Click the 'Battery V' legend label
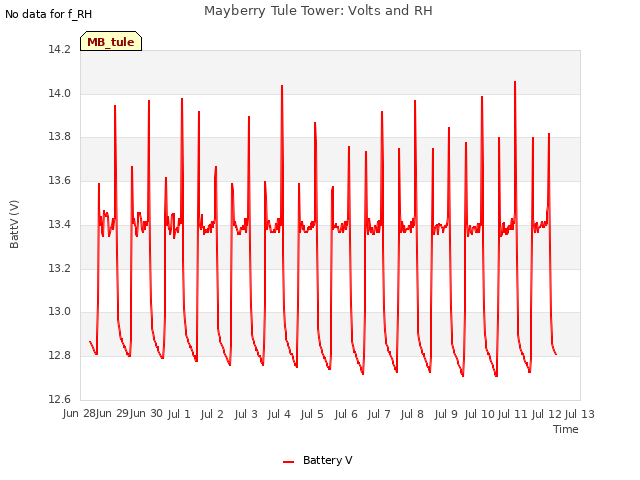 click(x=328, y=460)
